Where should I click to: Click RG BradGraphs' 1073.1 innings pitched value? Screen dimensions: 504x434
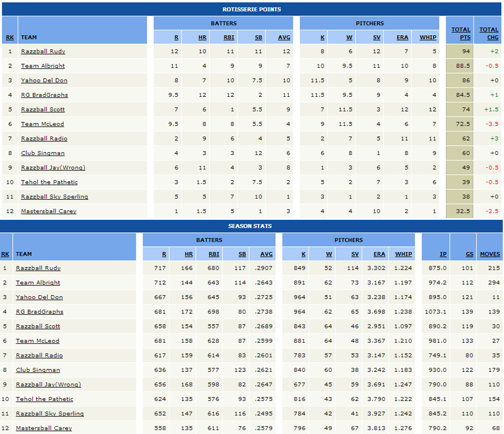coord(436,312)
